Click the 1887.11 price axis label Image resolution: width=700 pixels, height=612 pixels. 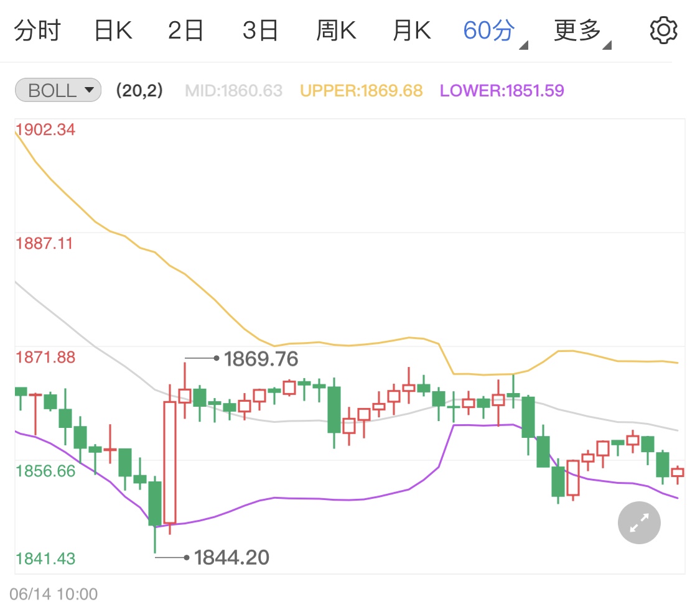44,244
